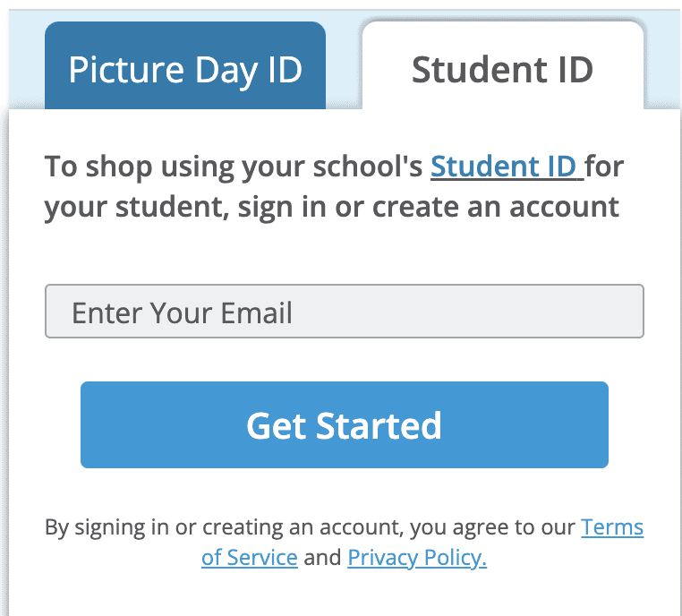This screenshot has width=682, height=616.
Task: Open the Privacy Policy link
Action: pos(417,558)
